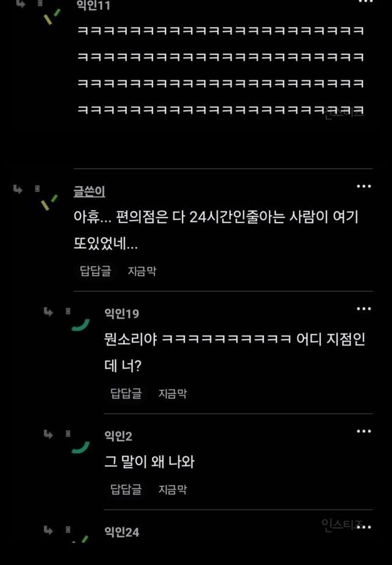392x565 pixels.
Task: Tap 익인19 profile avatar
Action: click(81, 325)
